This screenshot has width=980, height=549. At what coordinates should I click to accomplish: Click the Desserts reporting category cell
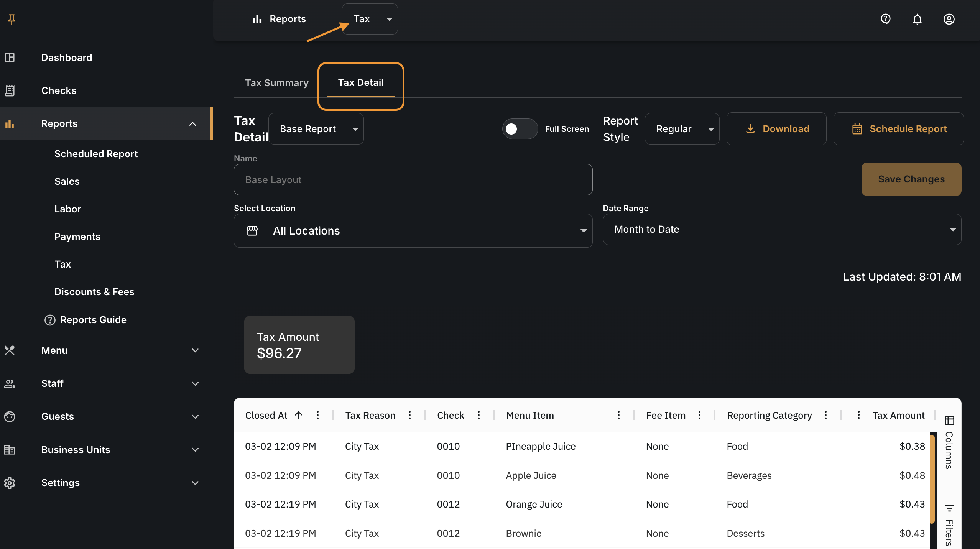point(745,533)
